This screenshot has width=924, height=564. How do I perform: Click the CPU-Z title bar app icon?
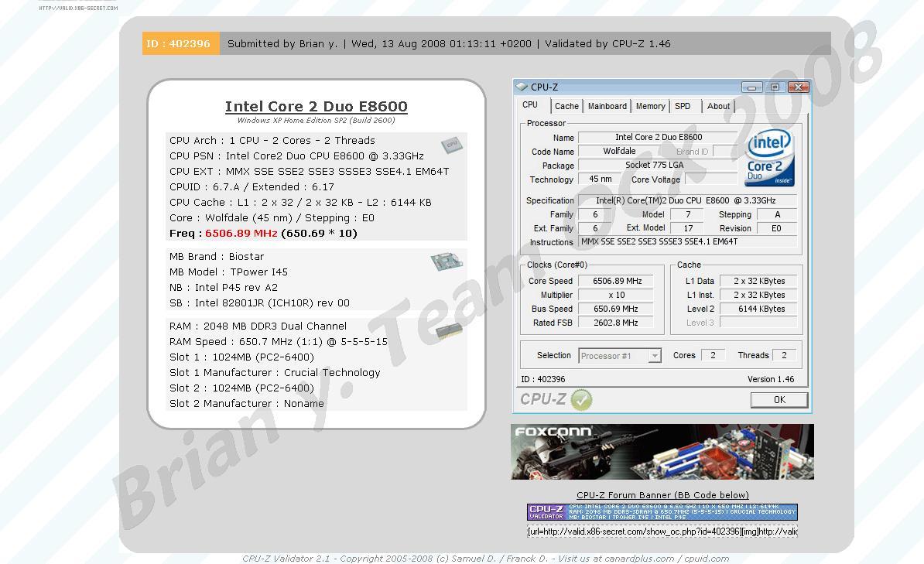coord(522,87)
